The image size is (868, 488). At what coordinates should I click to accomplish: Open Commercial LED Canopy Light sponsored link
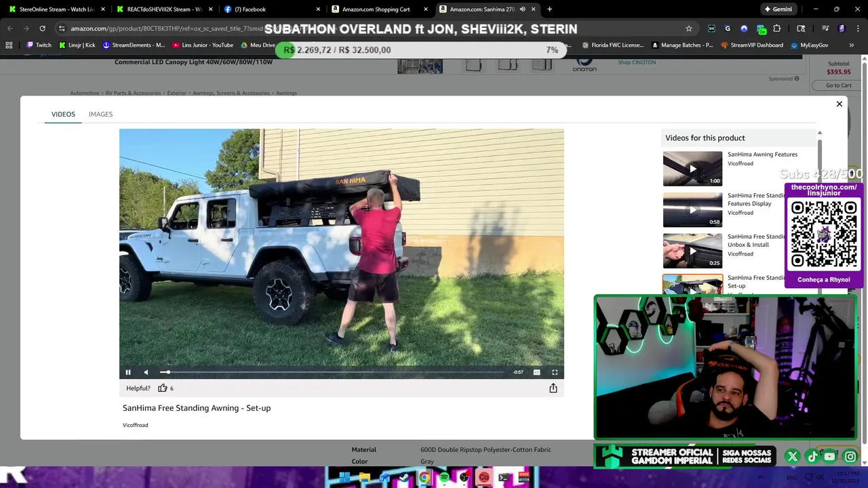[193, 62]
